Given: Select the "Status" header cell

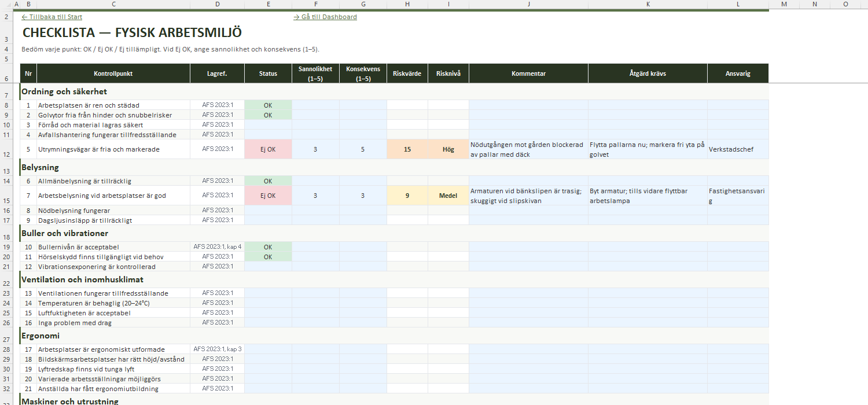Looking at the screenshot, I should pyautogui.click(x=268, y=73).
